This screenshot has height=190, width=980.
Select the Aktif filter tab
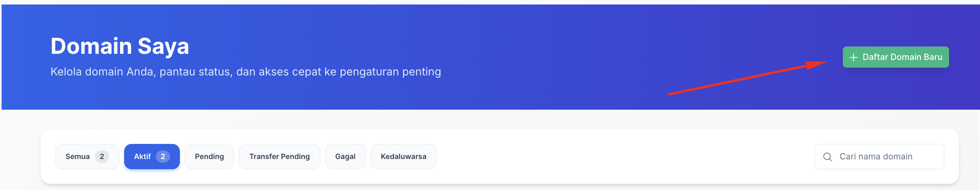coord(151,157)
